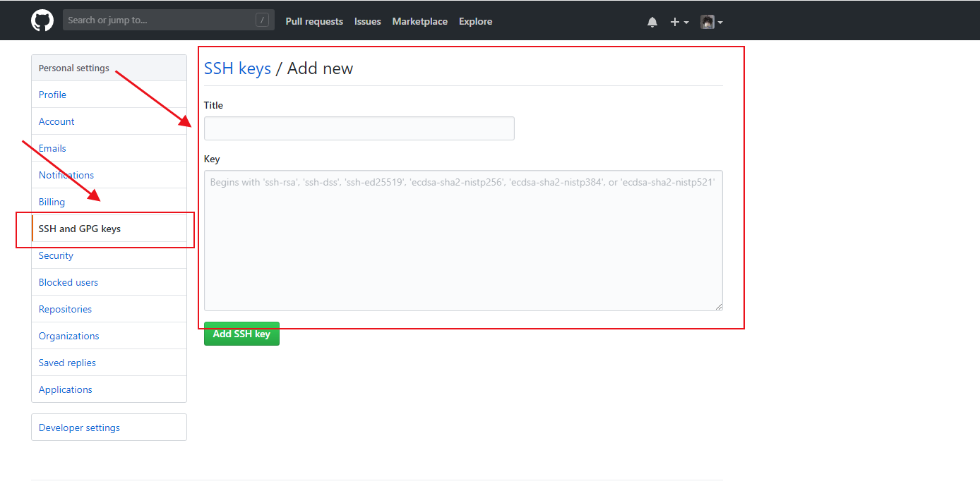Viewport: 980px width, 491px height.
Task: Focus the Search or jump to field
Action: pos(169,20)
